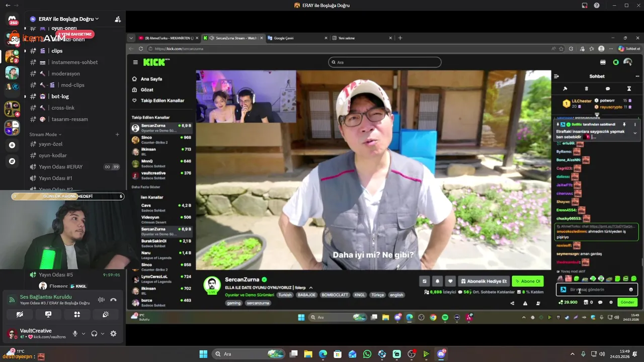The image size is (644, 362).
Task: Click the Windows taskbar search box
Action: [250, 354]
